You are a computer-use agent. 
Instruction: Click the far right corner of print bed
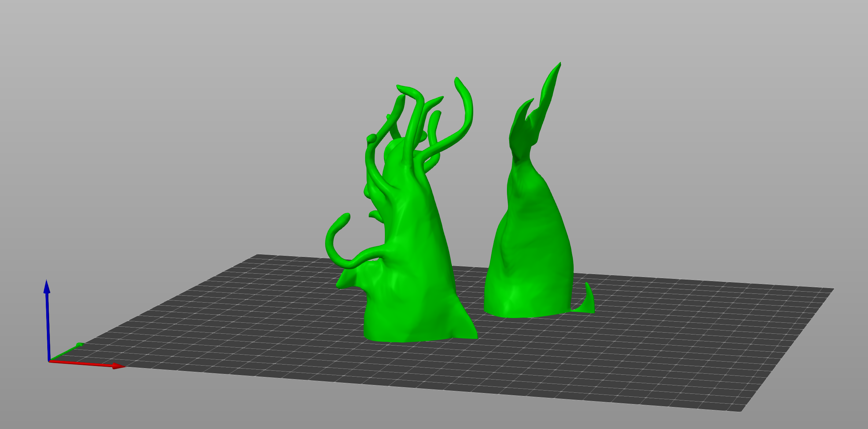pyautogui.click(x=832, y=289)
